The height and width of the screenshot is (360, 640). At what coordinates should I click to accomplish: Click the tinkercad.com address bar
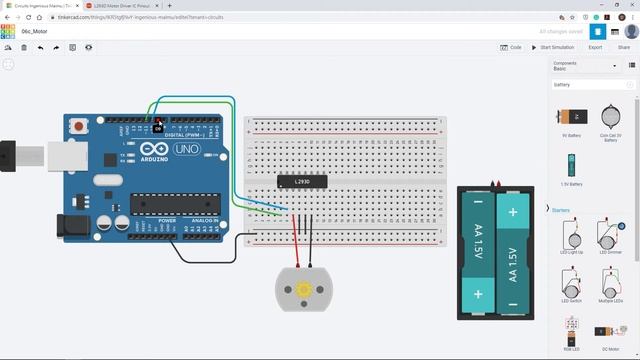302,18
